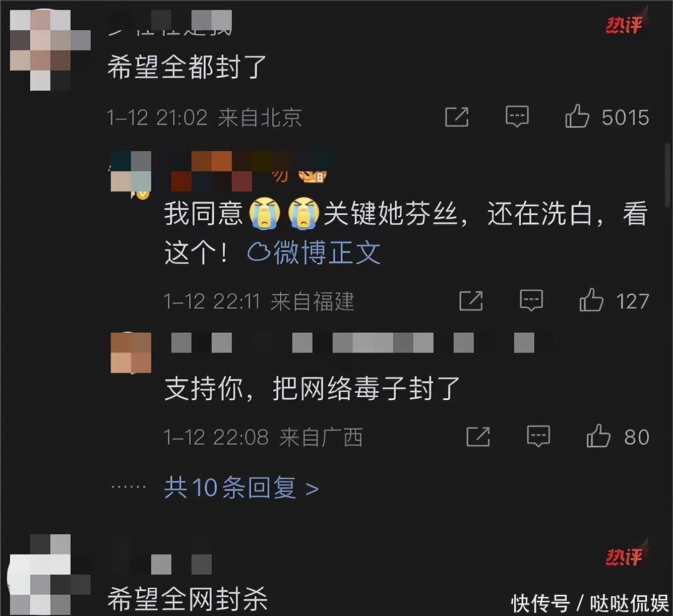The height and width of the screenshot is (616, 673).
Task: Like the comment with 5015 likes
Action: [x=577, y=116]
